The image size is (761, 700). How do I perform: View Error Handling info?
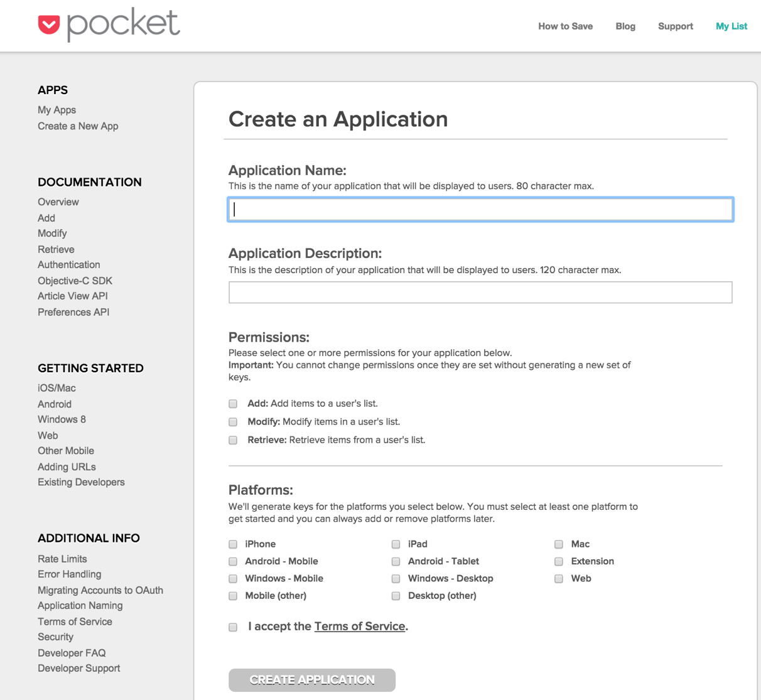(x=69, y=574)
